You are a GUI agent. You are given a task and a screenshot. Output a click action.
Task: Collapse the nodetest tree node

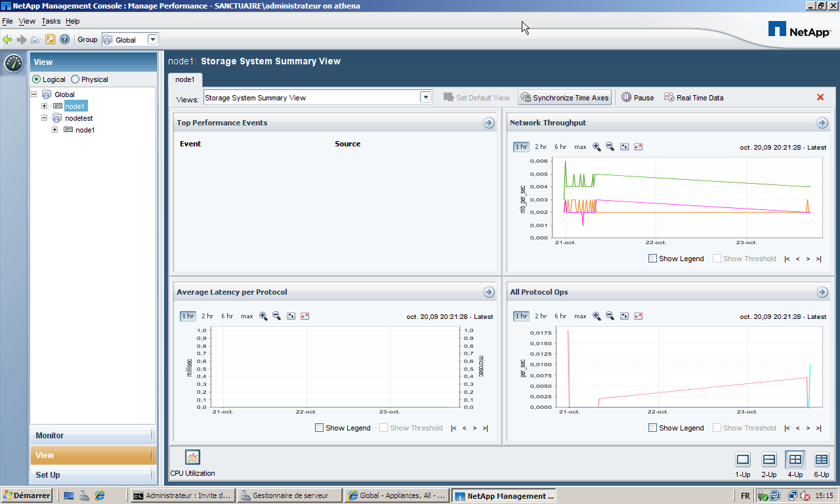point(44,118)
